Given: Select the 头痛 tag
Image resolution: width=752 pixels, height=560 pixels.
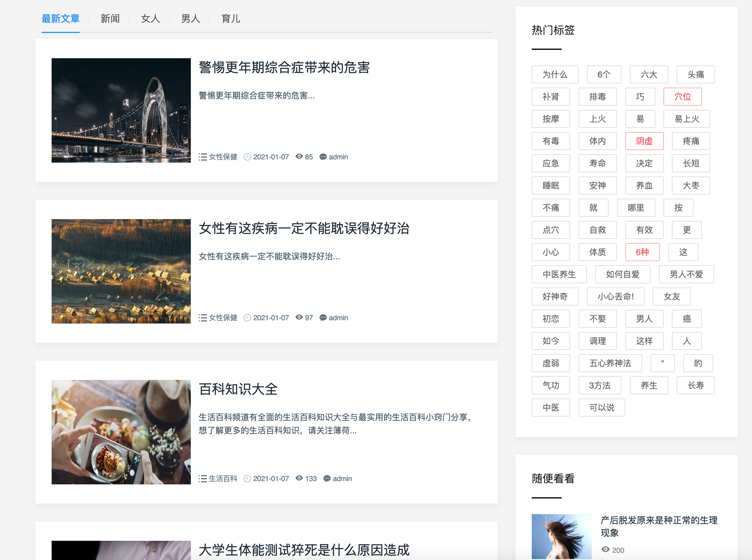Looking at the screenshot, I should [x=696, y=74].
